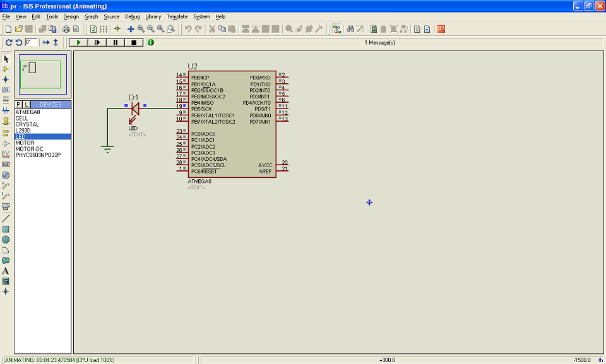Click the P pick devices button
This screenshot has height=364, width=606.
click(18, 105)
